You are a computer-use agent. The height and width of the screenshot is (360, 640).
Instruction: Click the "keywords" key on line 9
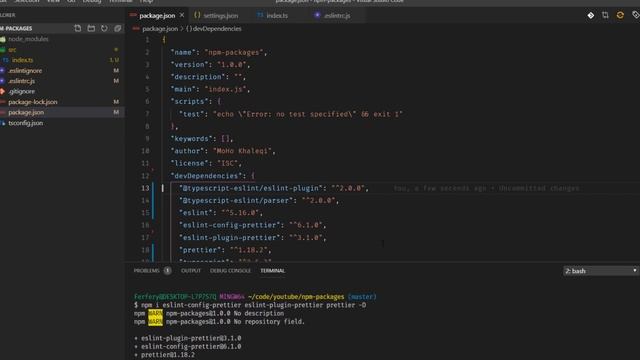[193, 139]
